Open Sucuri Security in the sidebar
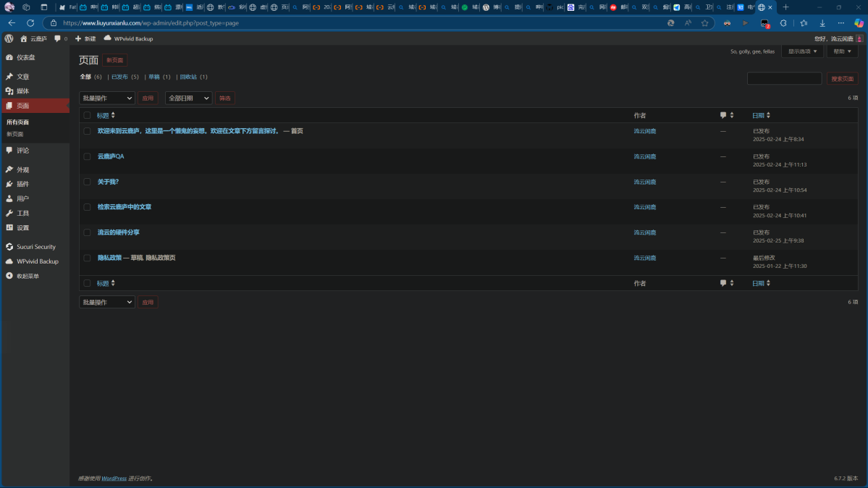Viewport: 868px width, 488px height. point(35,247)
